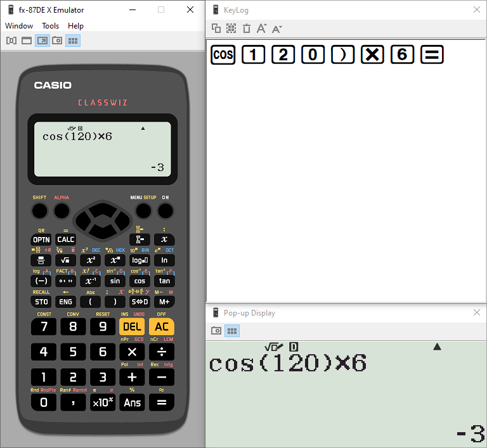Toggle the grid icon in Pop-up Display toolbar
487x448 pixels.
(x=232, y=331)
